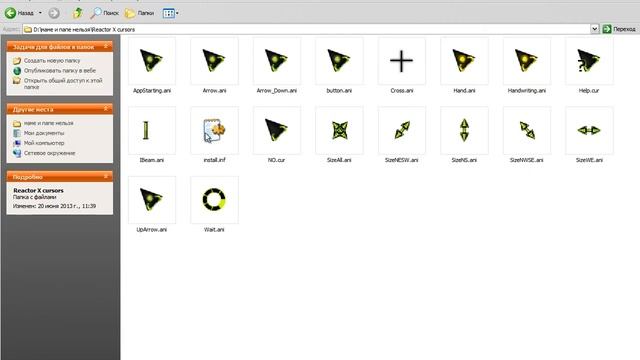Select the SizeNS.ani vertical resize icon
Image resolution: width=640 pixels, height=360 pixels.
click(464, 131)
